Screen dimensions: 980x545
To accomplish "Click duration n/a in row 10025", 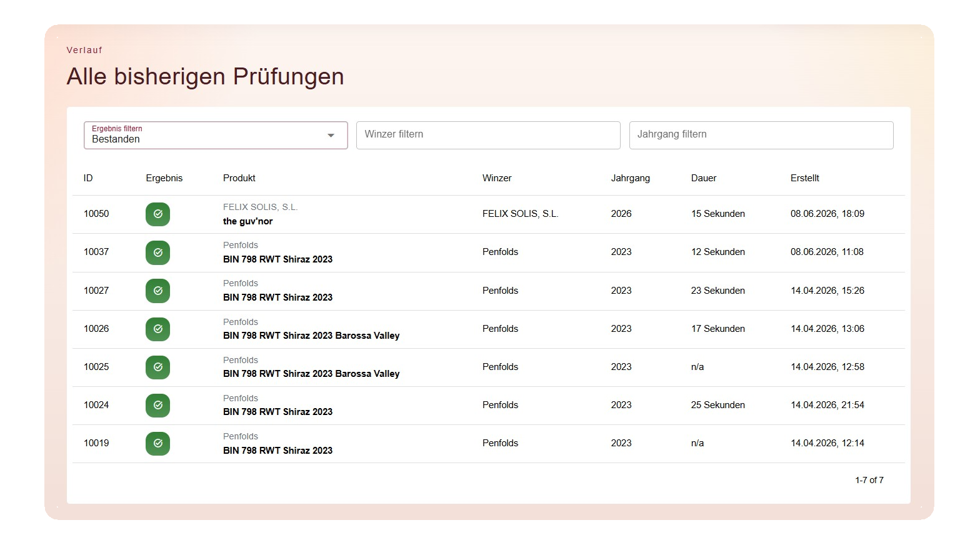I will click(x=697, y=367).
